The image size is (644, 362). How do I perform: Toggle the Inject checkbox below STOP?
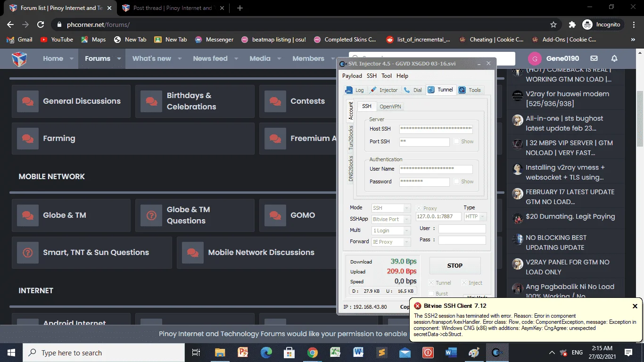(464, 283)
